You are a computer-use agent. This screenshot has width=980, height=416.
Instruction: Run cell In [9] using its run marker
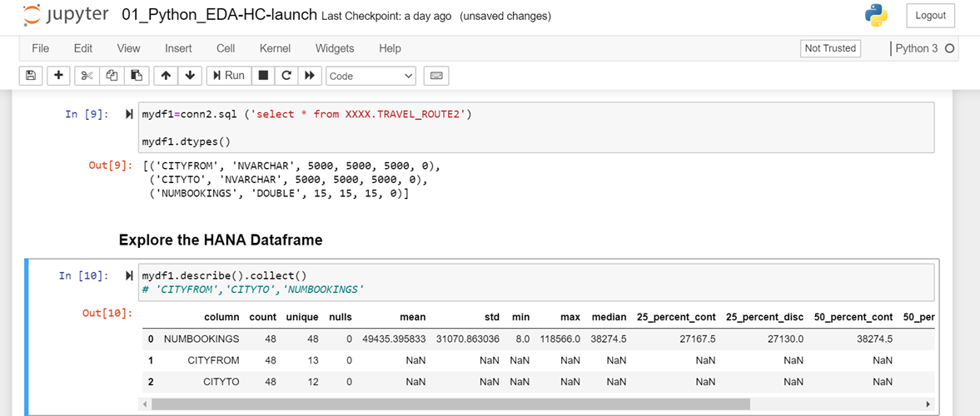[129, 114]
